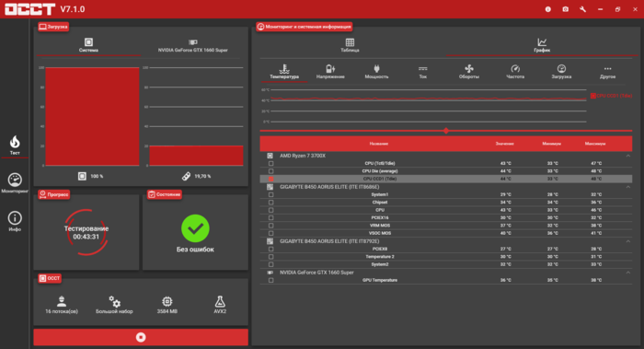Viewport: 644px width, 349px height.
Task: Click the OCCT logo in title bar
Action: click(x=29, y=9)
